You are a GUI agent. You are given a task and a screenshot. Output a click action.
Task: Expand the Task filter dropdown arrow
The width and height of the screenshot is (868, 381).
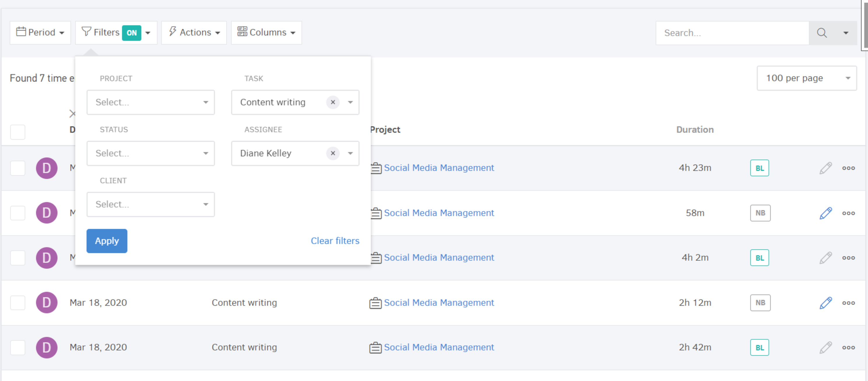pyautogui.click(x=351, y=103)
